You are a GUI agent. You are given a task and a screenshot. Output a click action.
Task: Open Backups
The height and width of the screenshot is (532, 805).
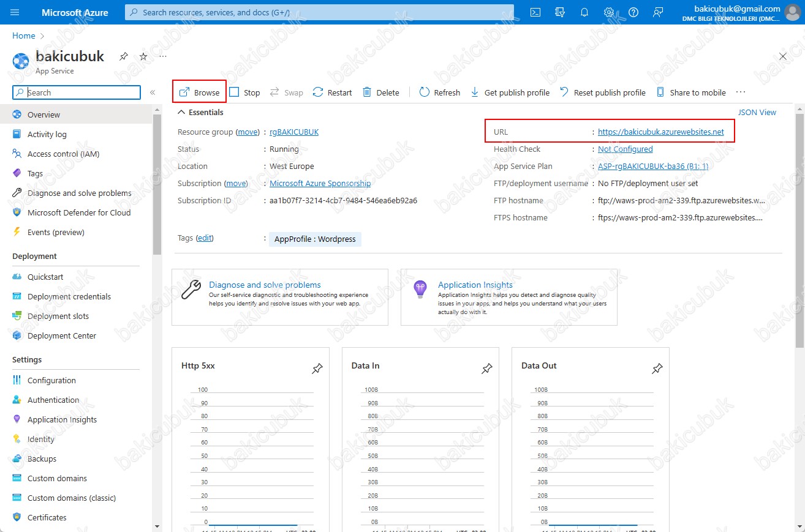(x=76, y=459)
